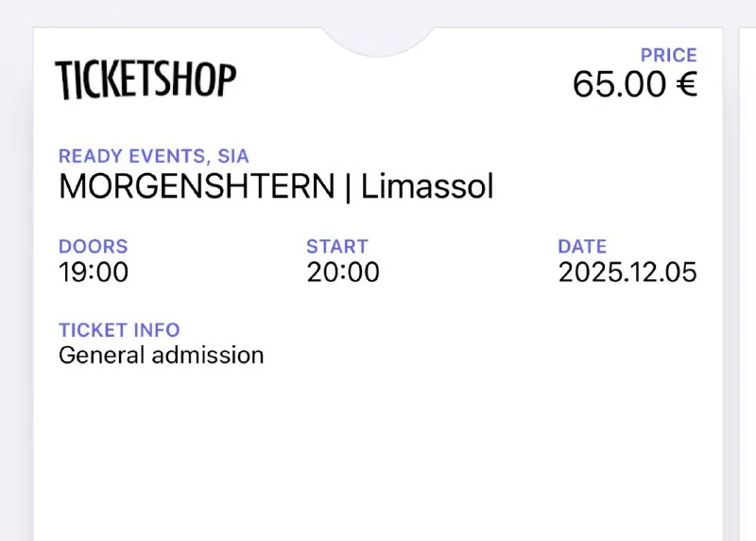Viewport: 756px width, 541px height.
Task: Click the gray background left of the ticket
Action: pyautogui.click(x=15, y=284)
